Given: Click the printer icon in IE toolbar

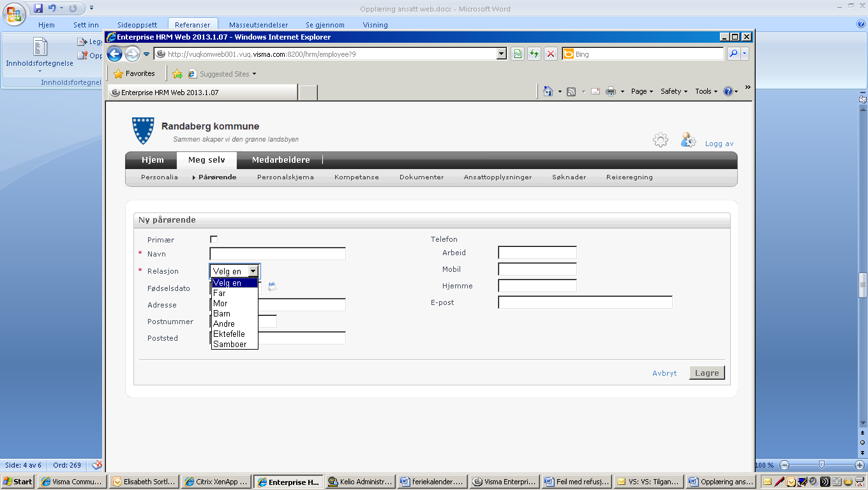Looking at the screenshot, I should (610, 91).
